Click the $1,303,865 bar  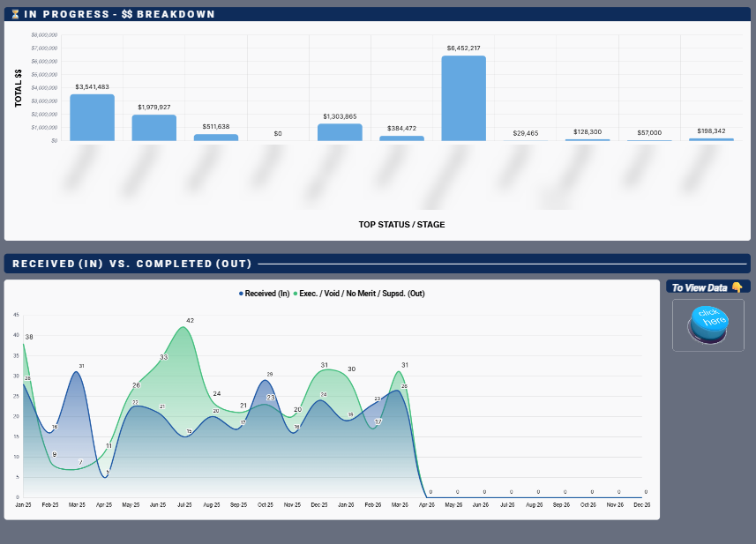click(340, 132)
